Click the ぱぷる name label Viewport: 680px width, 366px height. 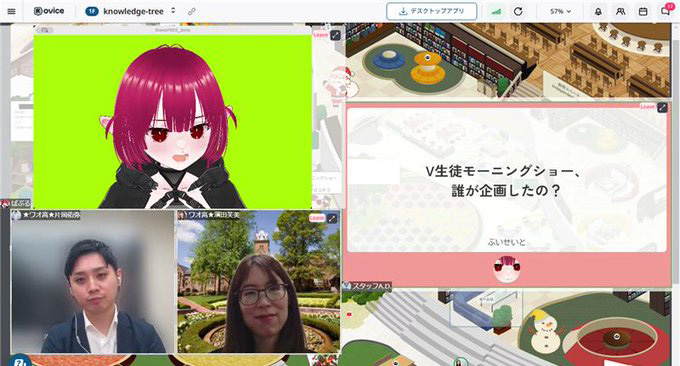coord(16,203)
